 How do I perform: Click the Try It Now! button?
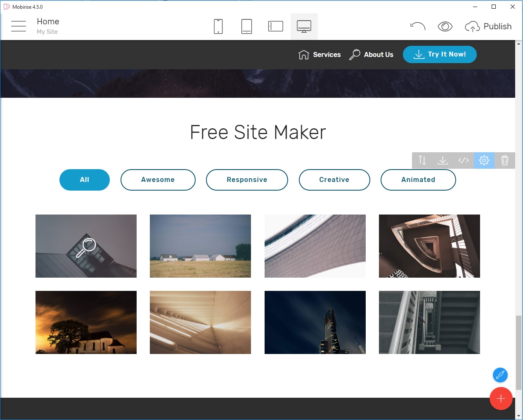[440, 54]
